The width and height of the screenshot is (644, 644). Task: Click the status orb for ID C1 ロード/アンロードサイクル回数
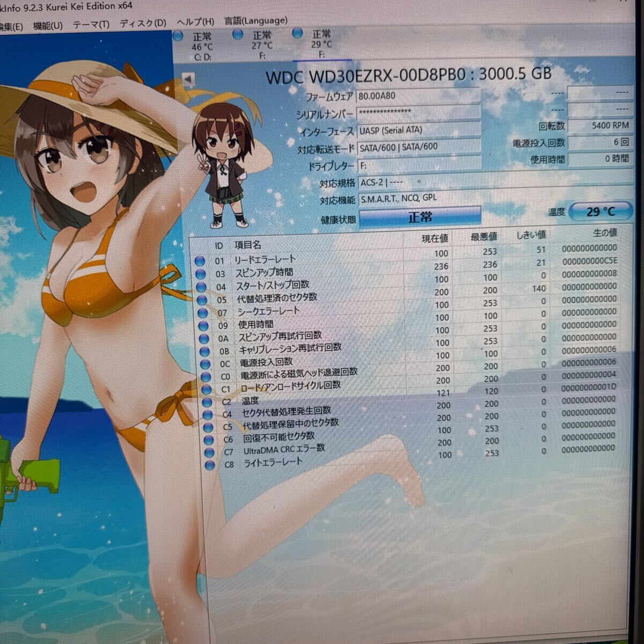point(206,390)
